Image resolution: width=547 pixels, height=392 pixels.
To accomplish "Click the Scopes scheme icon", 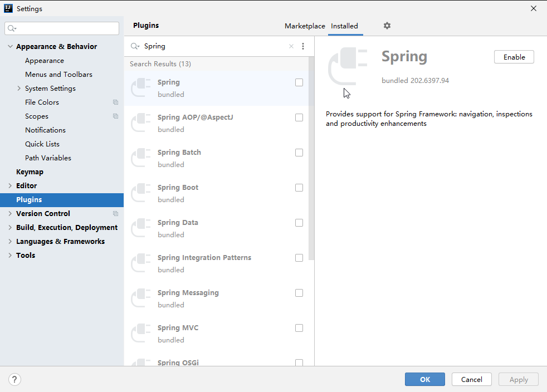I will point(115,116).
